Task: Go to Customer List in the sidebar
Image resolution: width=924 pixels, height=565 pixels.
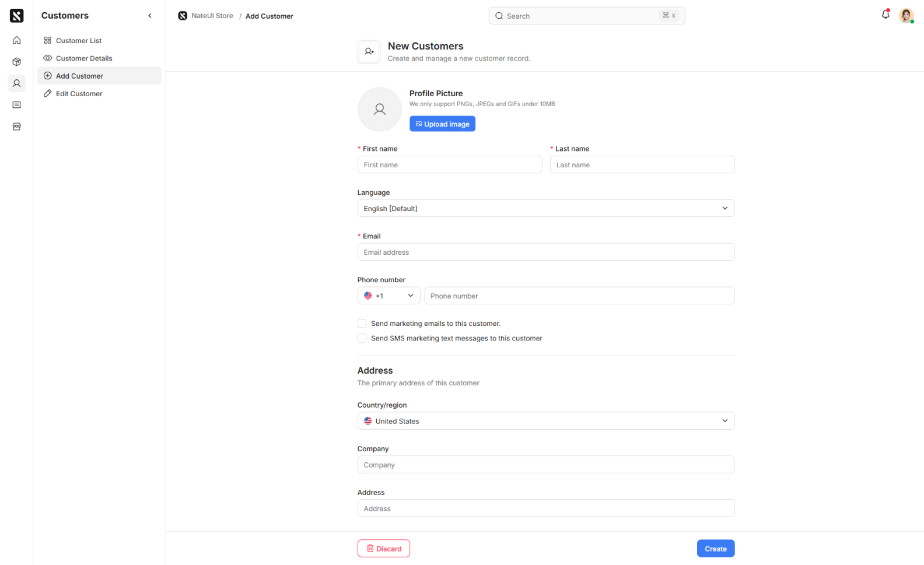Action: (99, 40)
